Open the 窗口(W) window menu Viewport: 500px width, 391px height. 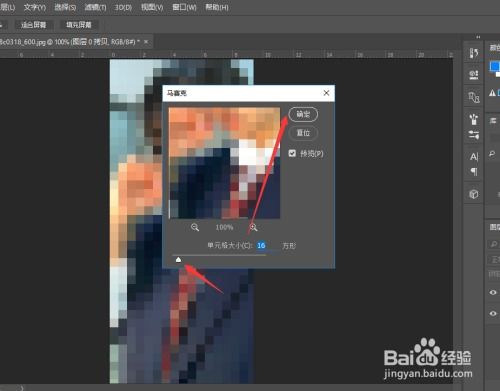tap(184, 7)
